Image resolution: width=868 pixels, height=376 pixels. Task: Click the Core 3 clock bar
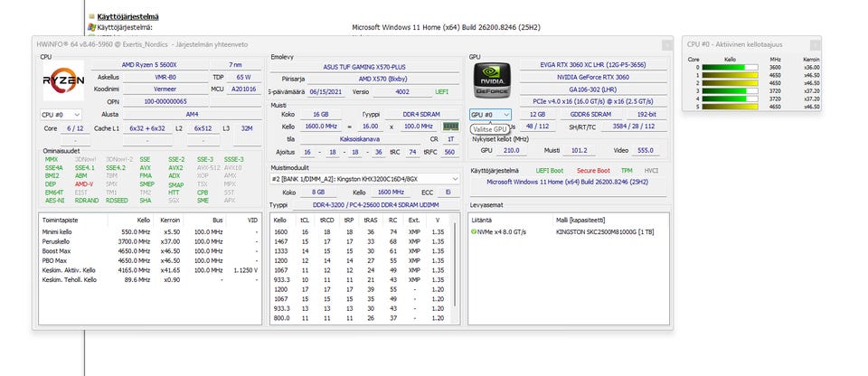(730, 90)
